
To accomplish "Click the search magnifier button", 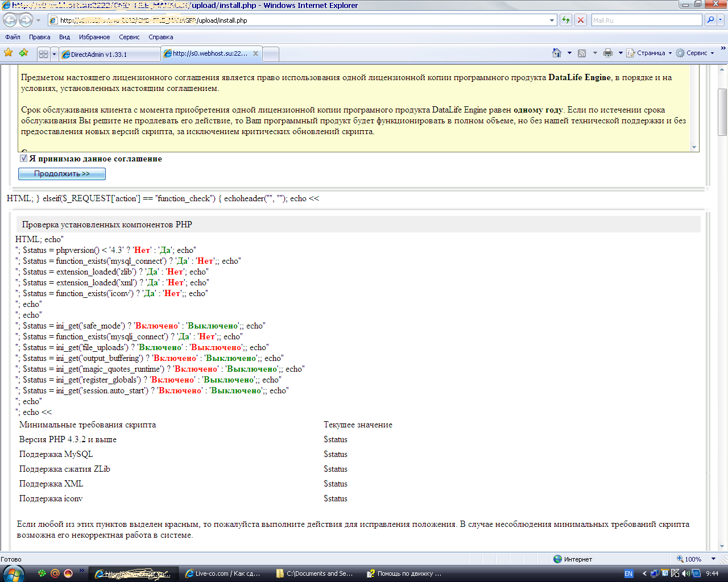I will 710,20.
